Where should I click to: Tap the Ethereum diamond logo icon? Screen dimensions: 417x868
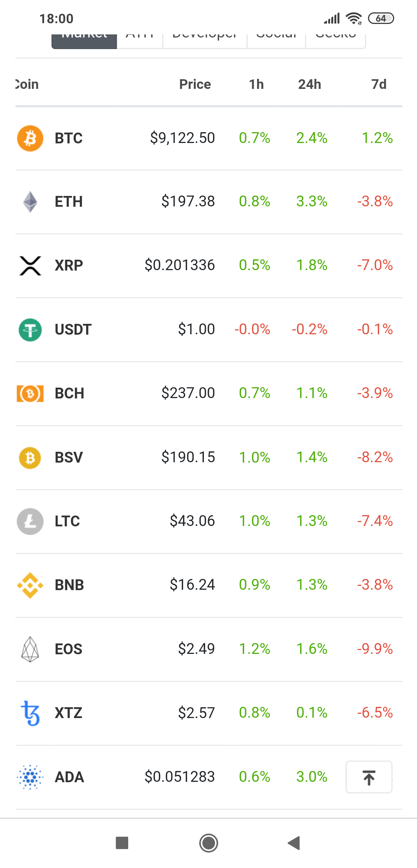30,202
